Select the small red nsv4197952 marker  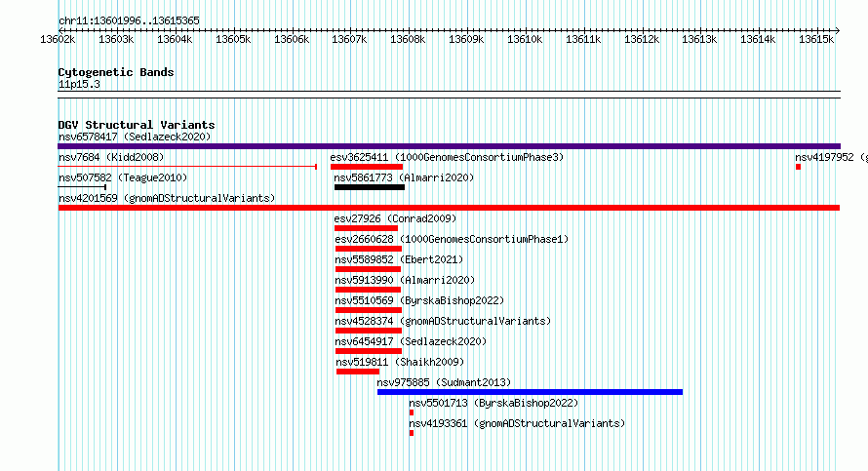click(x=798, y=167)
